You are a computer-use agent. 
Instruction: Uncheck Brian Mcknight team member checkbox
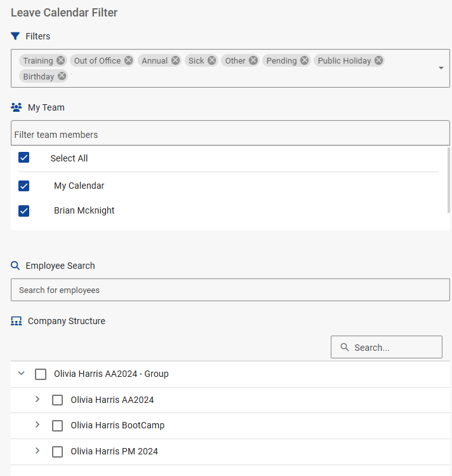pyautogui.click(x=24, y=210)
